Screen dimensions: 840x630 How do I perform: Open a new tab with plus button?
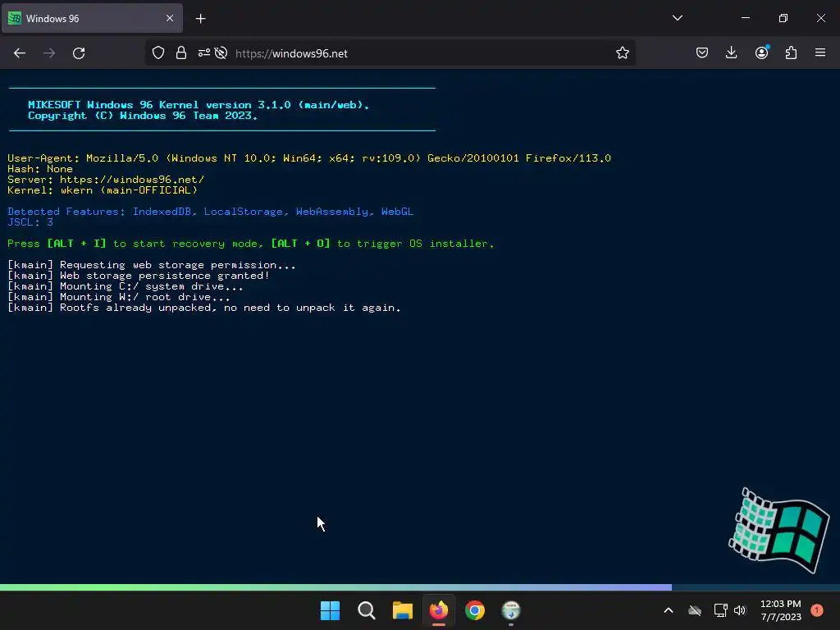pos(200,19)
